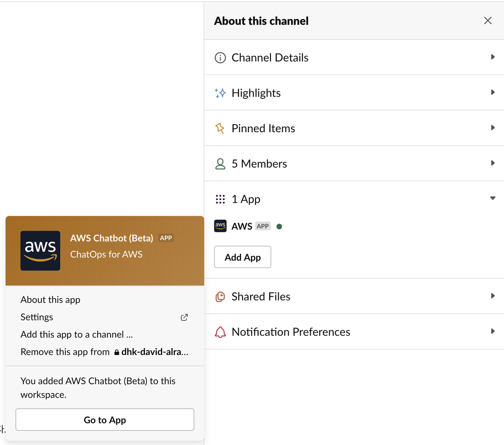504x445 pixels.
Task: Close the About this channel panel
Action: coord(488,21)
